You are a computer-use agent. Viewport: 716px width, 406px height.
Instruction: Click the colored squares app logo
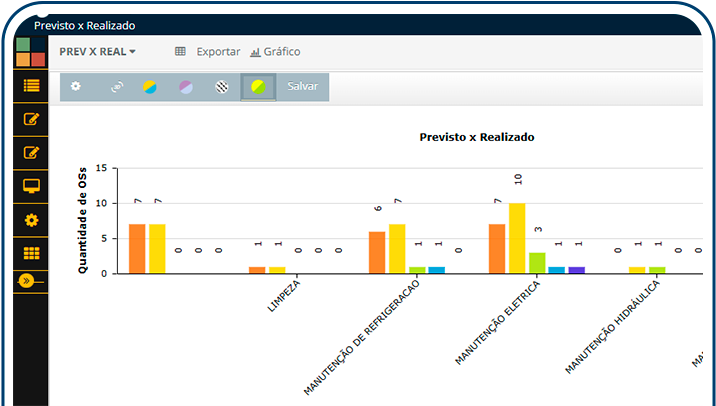[31, 52]
